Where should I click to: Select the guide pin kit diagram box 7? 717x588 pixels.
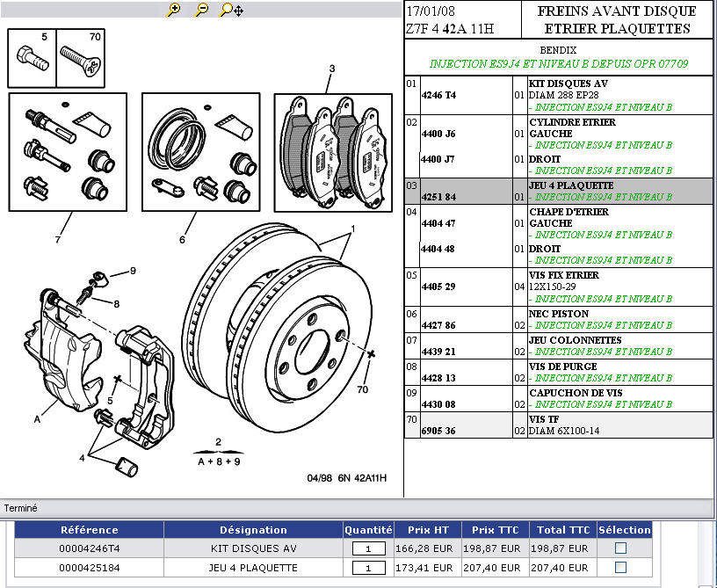pyautogui.click(x=68, y=152)
